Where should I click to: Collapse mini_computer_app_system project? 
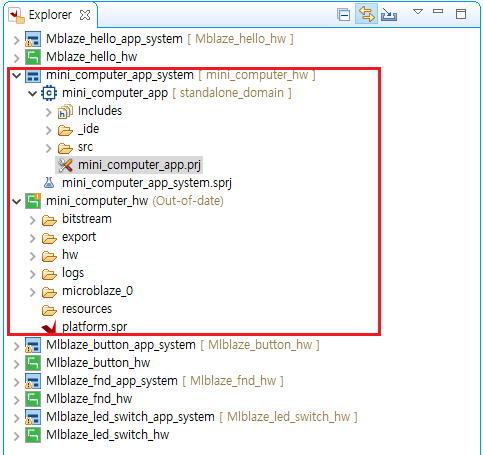coord(16,75)
